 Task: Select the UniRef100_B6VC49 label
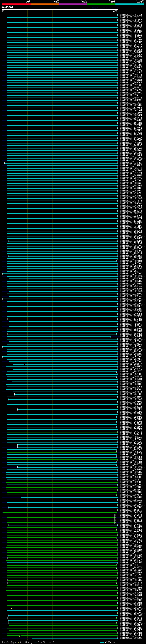(x=131, y=83)
